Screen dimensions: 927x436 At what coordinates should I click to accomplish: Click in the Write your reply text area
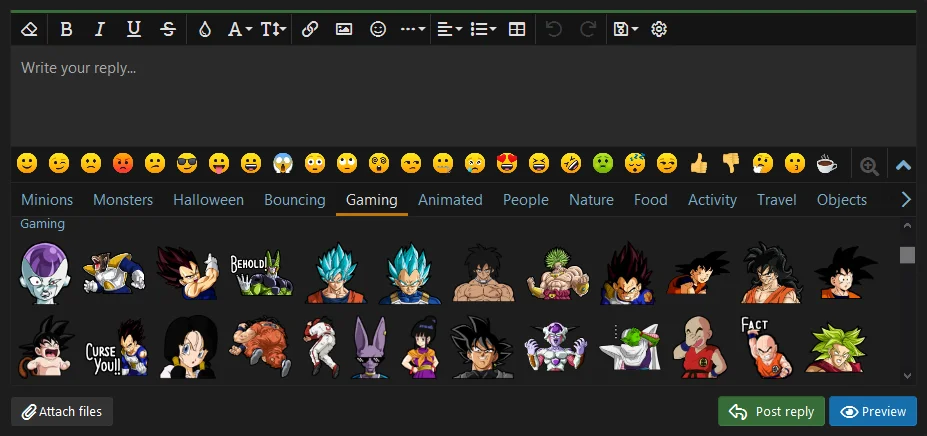(464, 96)
